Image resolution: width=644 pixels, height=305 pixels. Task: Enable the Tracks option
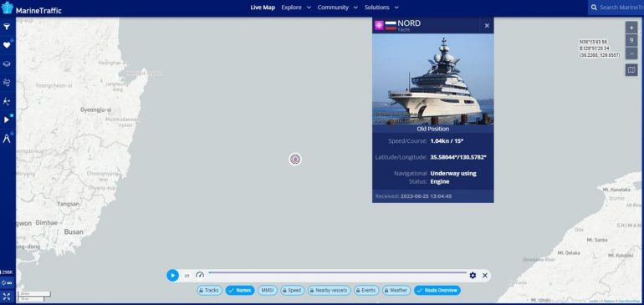point(209,290)
